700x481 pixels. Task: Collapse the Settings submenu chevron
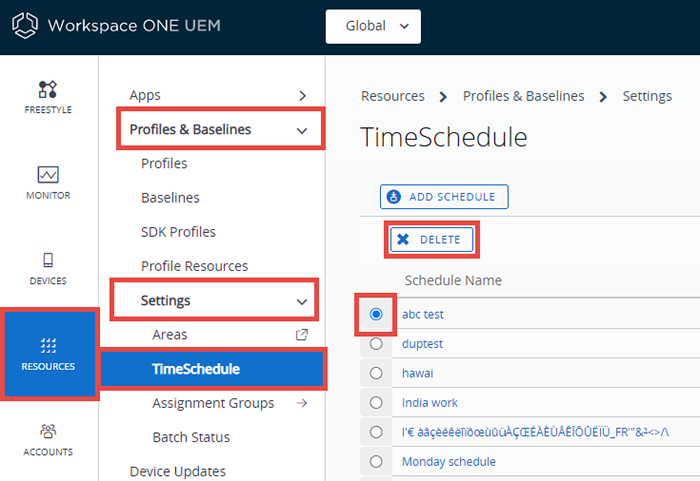pyautogui.click(x=302, y=302)
